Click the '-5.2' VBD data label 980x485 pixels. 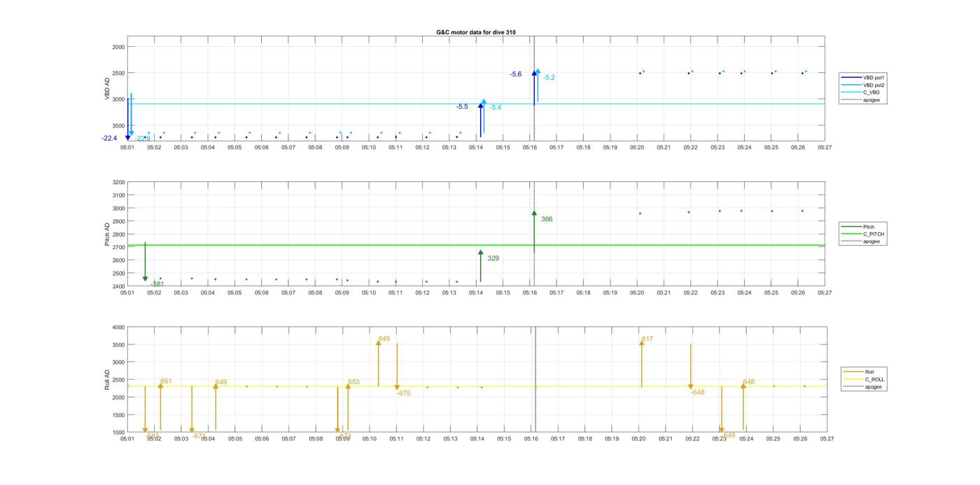coord(549,77)
